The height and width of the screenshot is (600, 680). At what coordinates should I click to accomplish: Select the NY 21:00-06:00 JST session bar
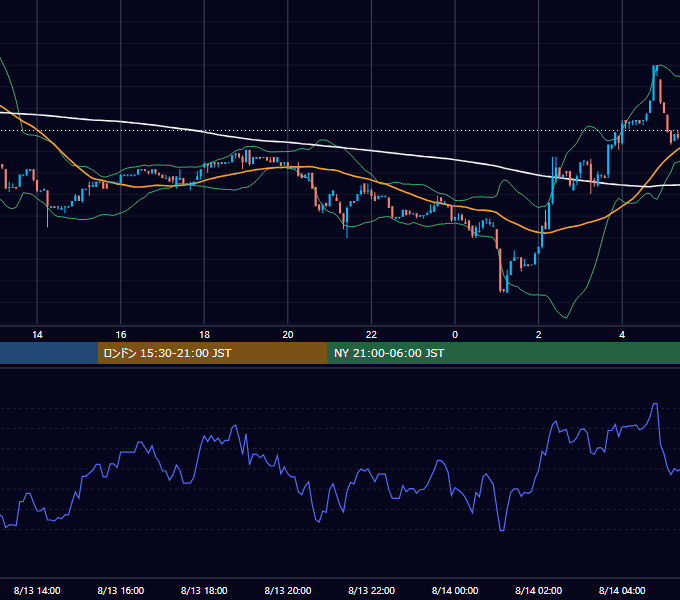pyautogui.click(x=503, y=353)
